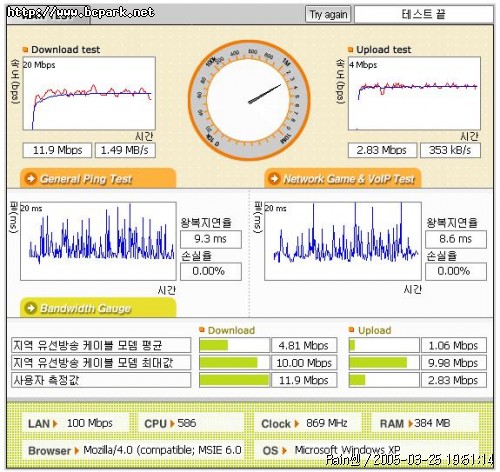Click the Clock 869 MHz info field
The image size is (500, 472).
click(308, 423)
